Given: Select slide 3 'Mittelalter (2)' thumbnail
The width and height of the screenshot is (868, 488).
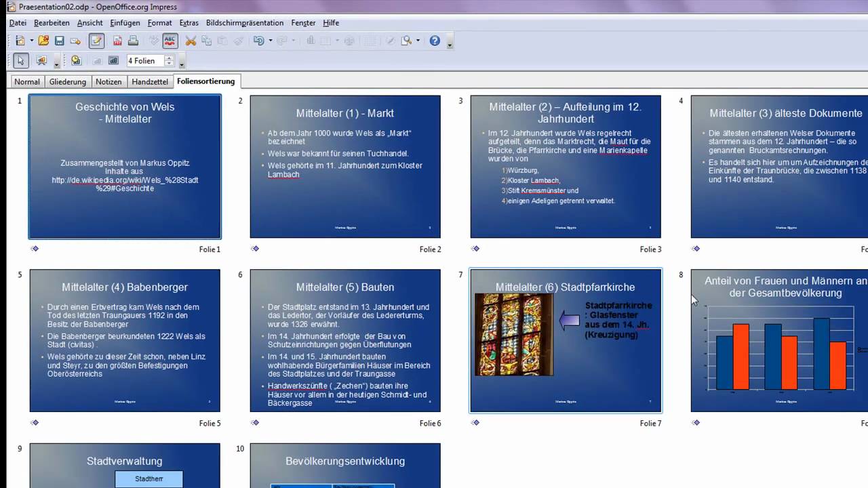Looking at the screenshot, I should tap(566, 167).
